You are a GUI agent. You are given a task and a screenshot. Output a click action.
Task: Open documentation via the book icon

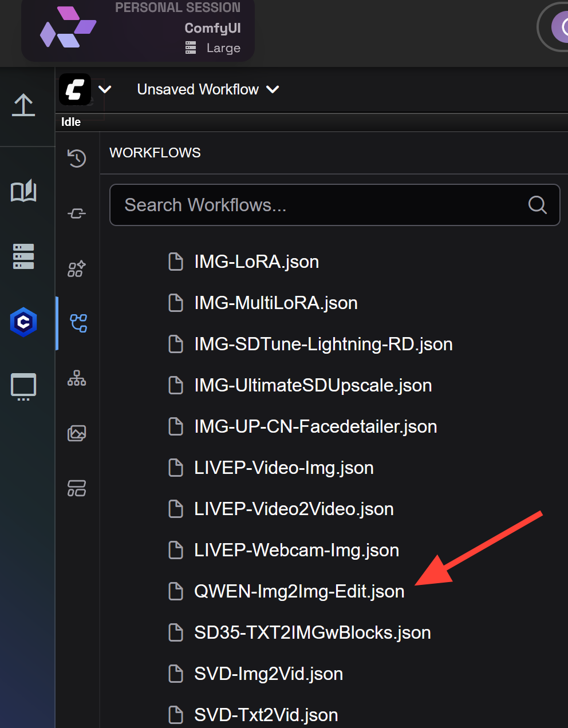point(23,192)
